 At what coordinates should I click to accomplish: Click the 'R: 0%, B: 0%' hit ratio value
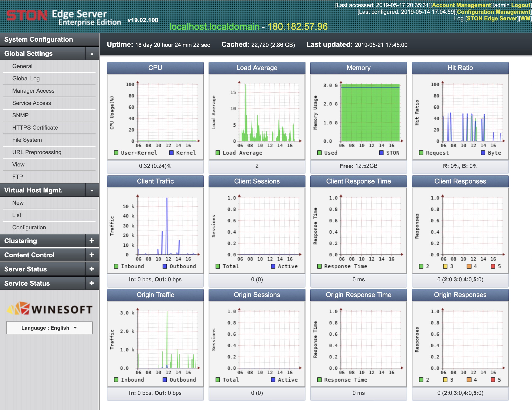(460, 166)
